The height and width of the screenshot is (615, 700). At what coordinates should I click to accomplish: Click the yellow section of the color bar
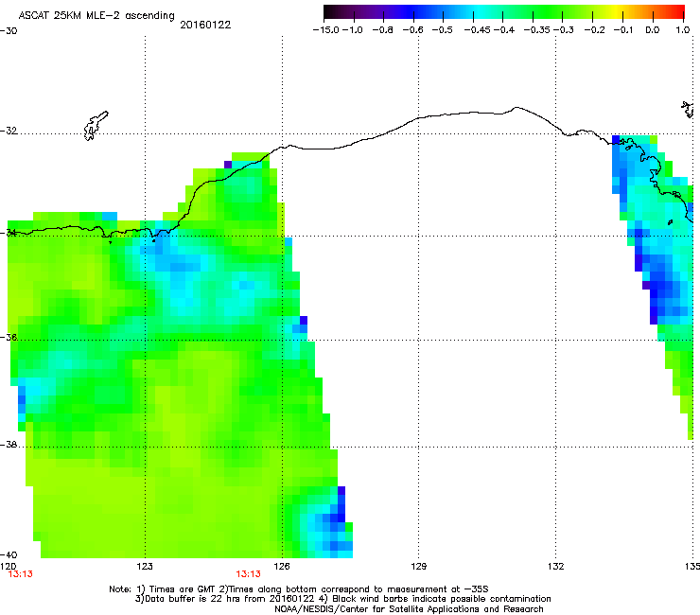coord(619,12)
